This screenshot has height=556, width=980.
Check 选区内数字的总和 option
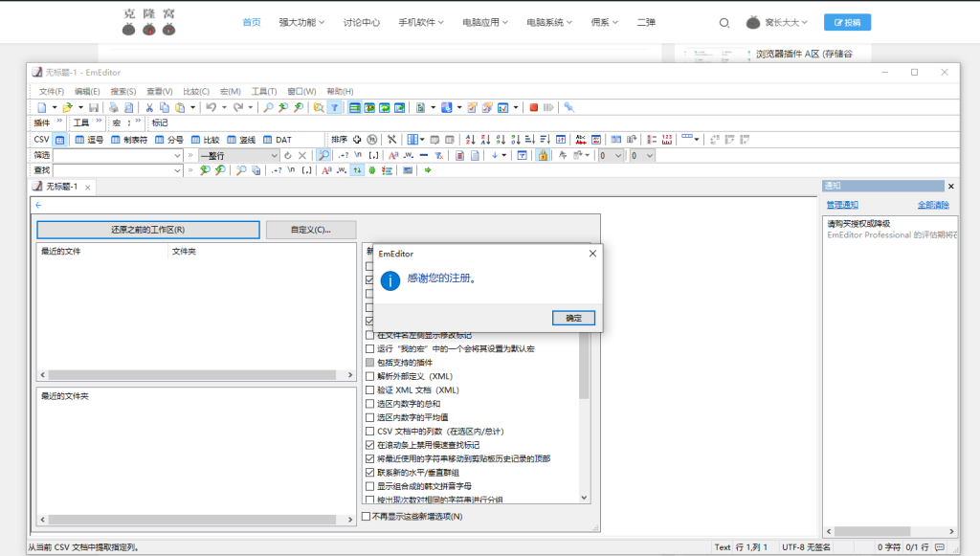pyautogui.click(x=370, y=404)
